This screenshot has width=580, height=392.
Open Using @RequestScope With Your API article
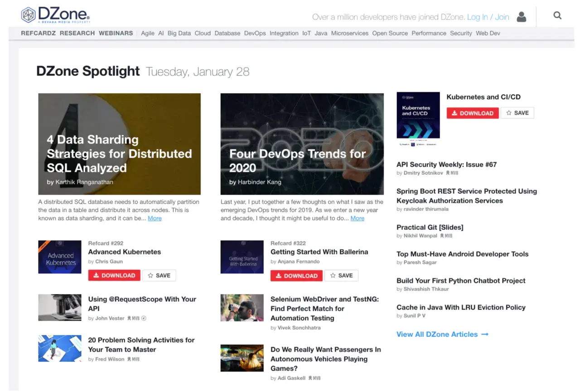tap(142, 304)
